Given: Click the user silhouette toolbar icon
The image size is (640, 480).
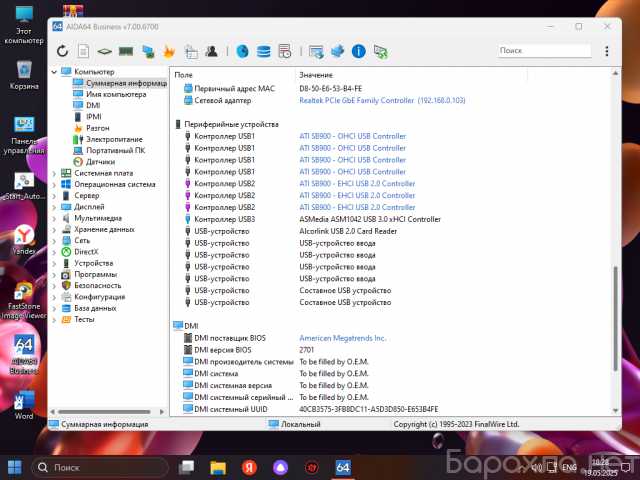Looking at the screenshot, I should click(211, 51).
